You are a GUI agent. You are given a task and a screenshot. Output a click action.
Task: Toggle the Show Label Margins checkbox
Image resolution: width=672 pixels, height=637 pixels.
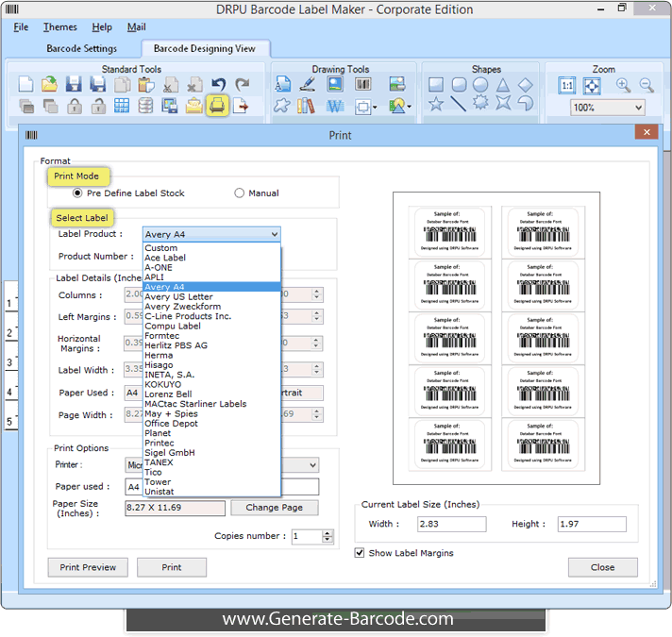pos(360,553)
